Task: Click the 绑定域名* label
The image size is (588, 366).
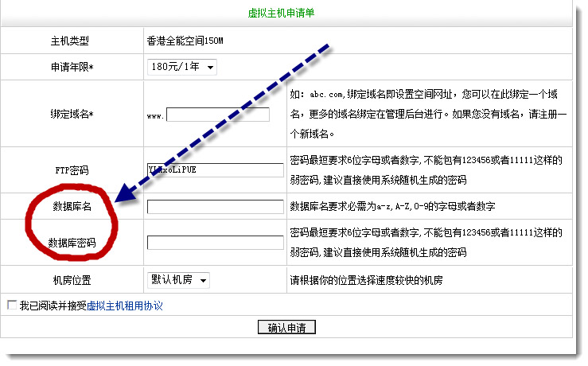Action: point(71,115)
